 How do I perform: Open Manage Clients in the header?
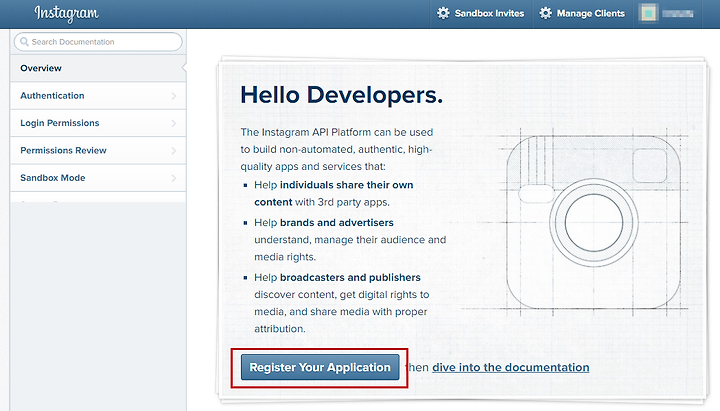point(583,13)
